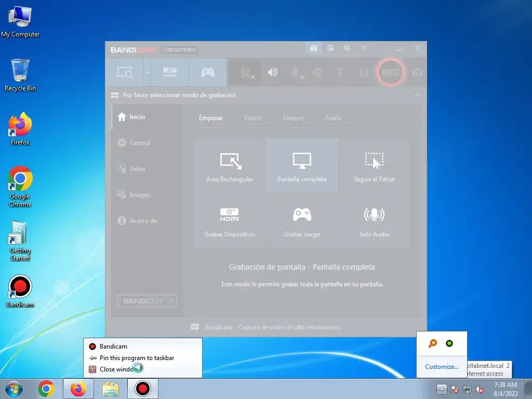Select the screen recording mode icon in toolbar
This screenshot has width=532, height=399.
pos(124,72)
